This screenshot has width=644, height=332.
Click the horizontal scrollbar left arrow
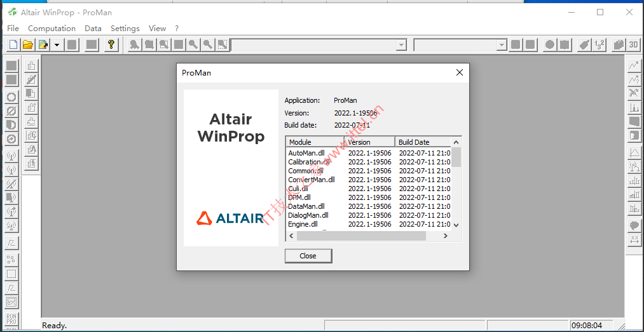pos(291,236)
